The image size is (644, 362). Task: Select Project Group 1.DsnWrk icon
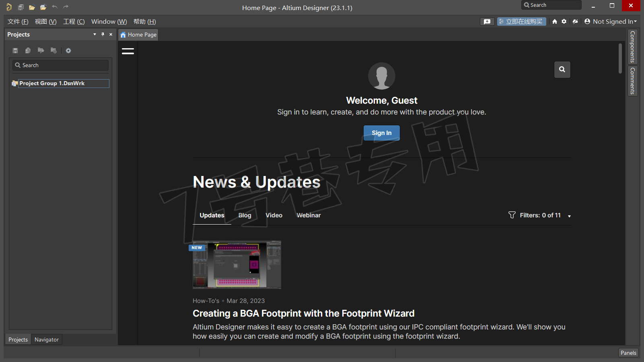click(14, 84)
